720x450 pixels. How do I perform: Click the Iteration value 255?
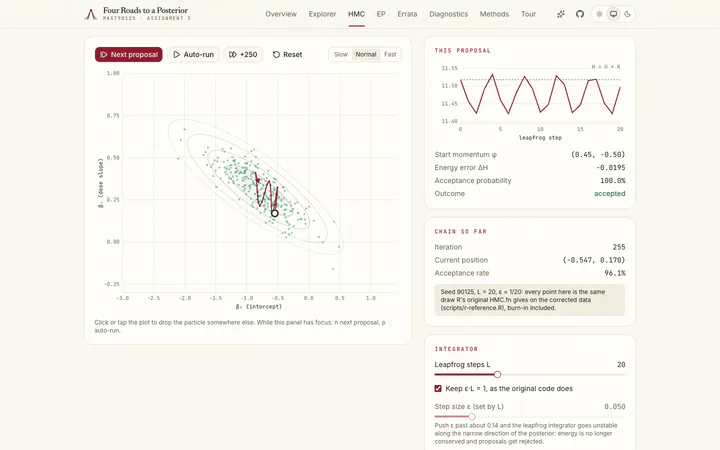tap(619, 247)
